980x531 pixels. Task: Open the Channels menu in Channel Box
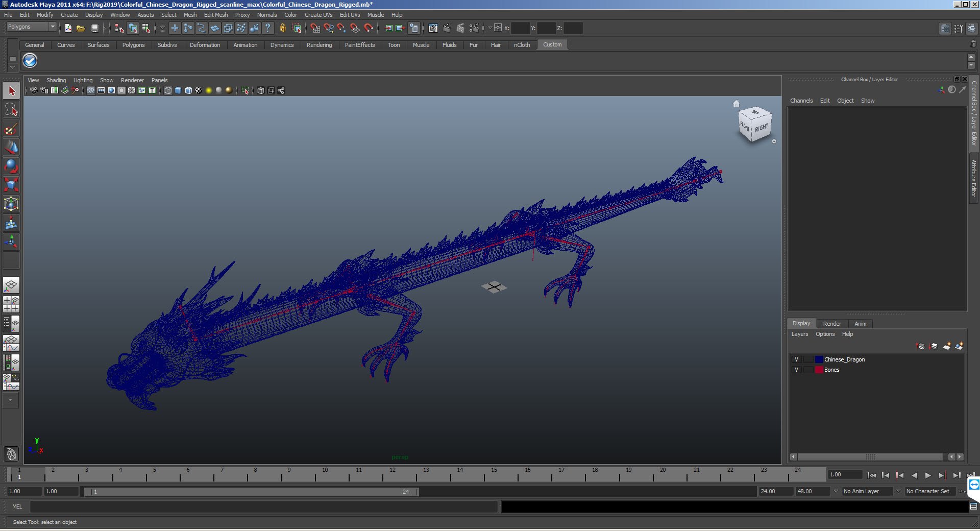pos(801,101)
